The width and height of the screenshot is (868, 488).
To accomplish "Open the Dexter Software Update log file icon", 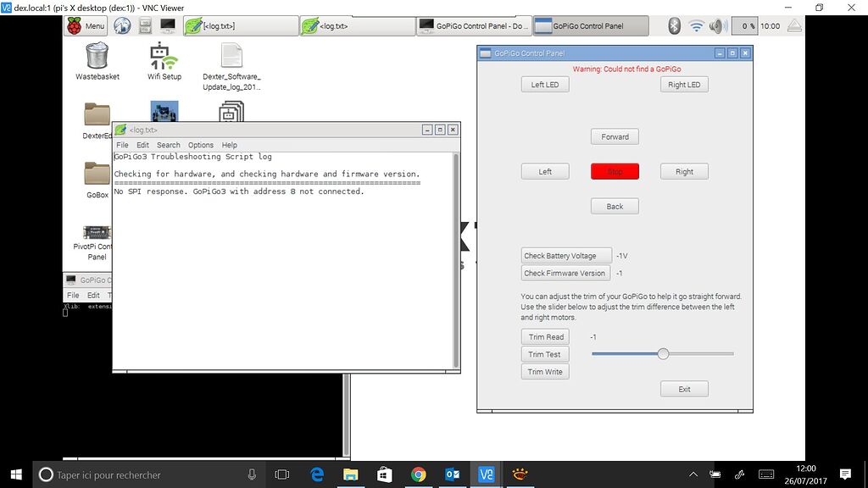I will point(231,56).
